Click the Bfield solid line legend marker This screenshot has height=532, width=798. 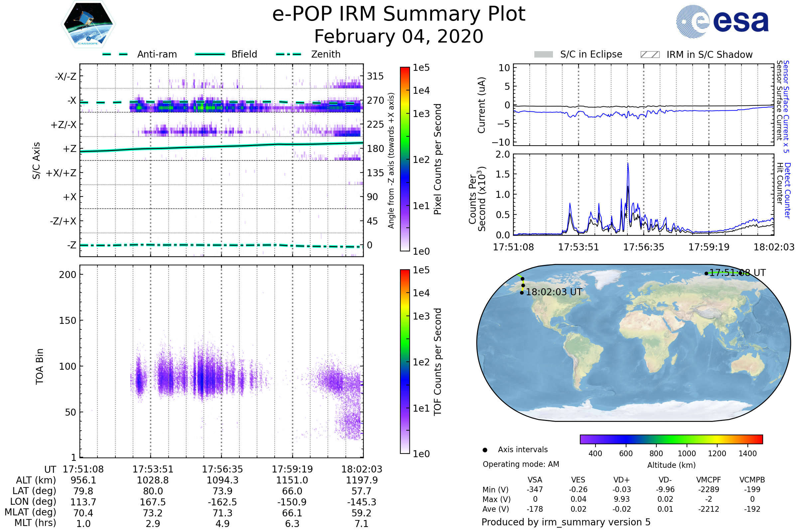pos(210,54)
